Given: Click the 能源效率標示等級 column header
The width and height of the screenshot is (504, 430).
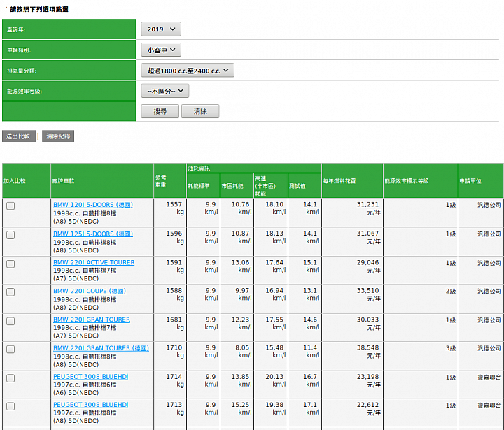Looking at the screenshot, I should pos(421,181).
